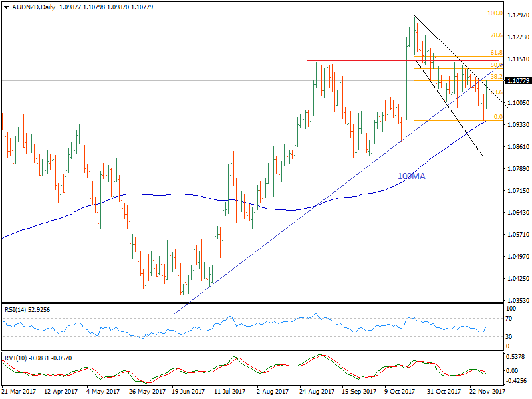Click the triangle arrow beside AUDNZD,Daily
The height and width of the screenshot is (399, 532).
[6, 7]
